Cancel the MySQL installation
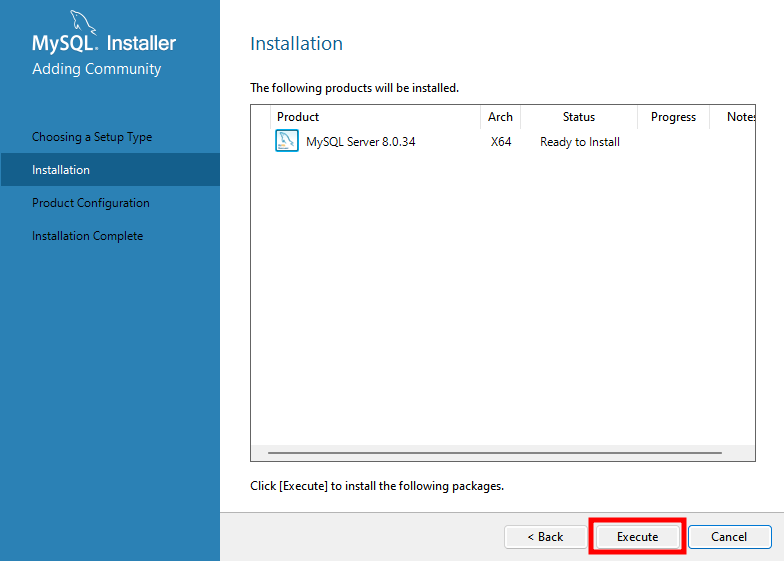 pos(730,536)
